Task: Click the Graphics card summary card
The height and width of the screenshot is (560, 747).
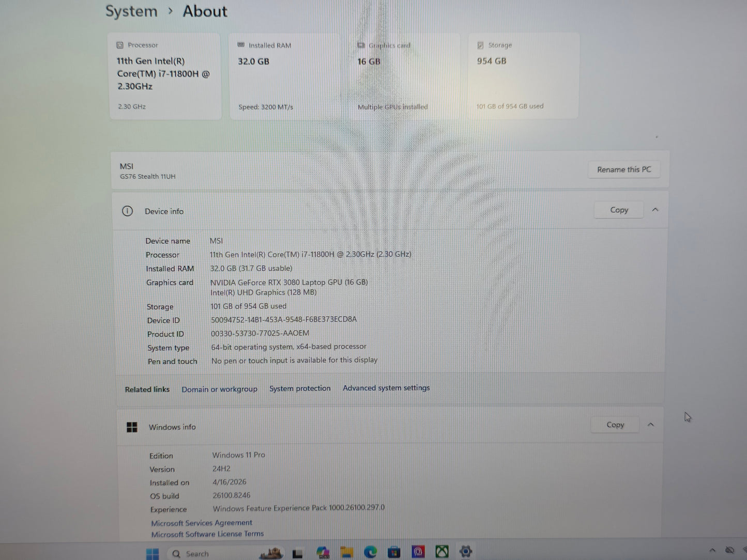Action: (404, 76)
